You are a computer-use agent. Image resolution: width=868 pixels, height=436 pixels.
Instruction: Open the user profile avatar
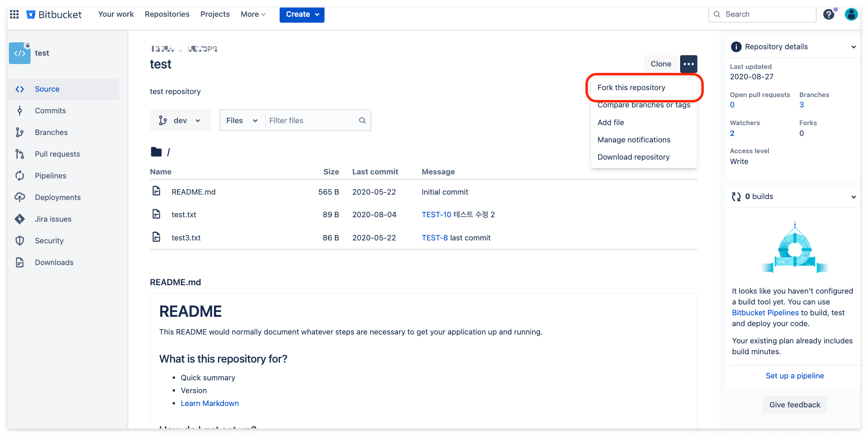[x=851, y=14]
